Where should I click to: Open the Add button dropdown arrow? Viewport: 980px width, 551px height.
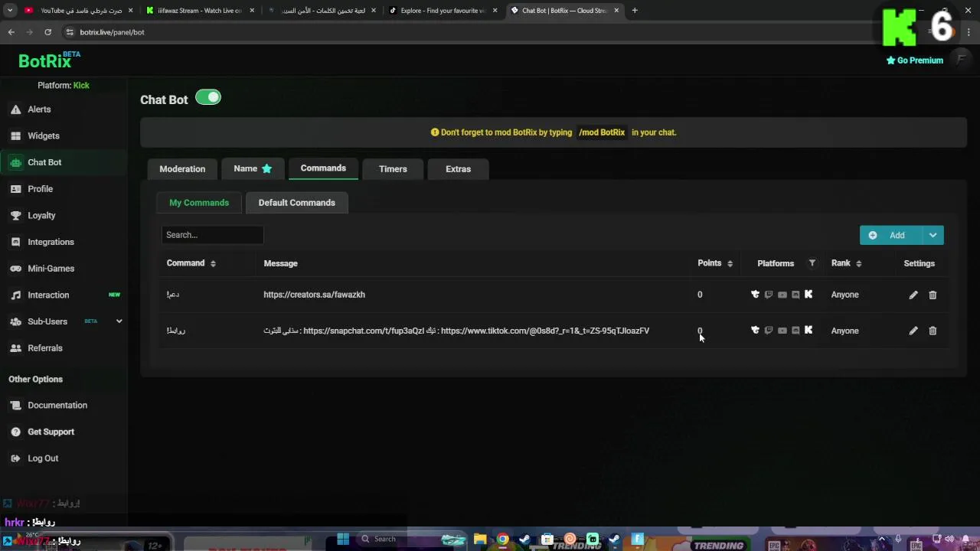(933, 235)
